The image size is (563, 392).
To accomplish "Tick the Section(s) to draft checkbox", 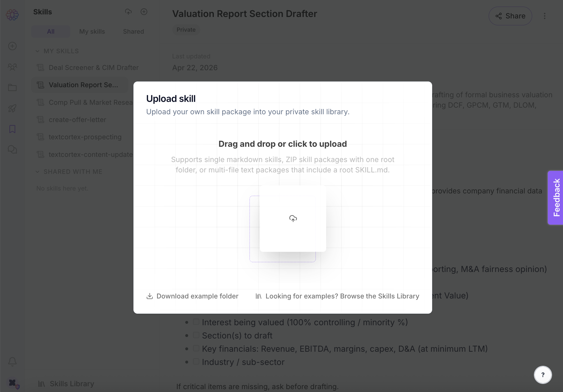I will click(196, 335).
